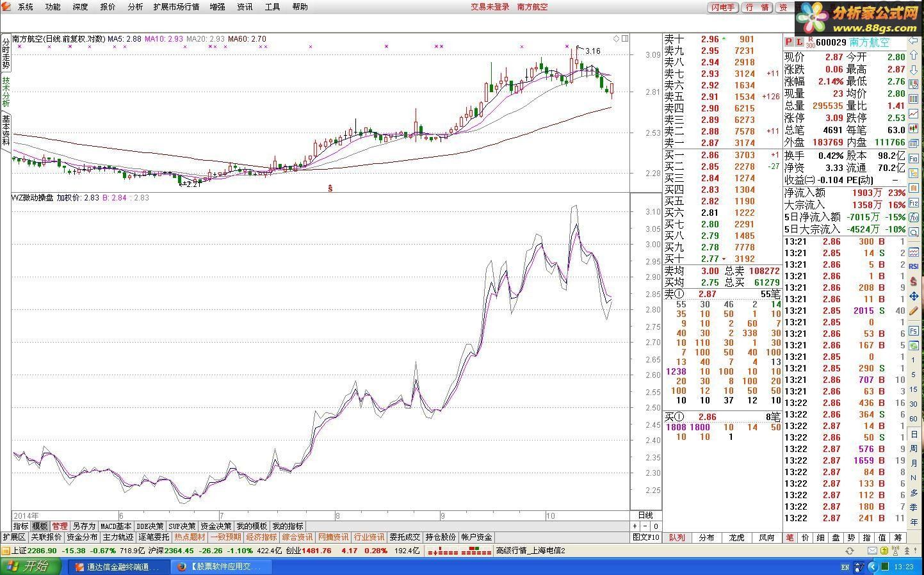
Task: Select the 筹 tab under tick list
Action: [898, 537]
